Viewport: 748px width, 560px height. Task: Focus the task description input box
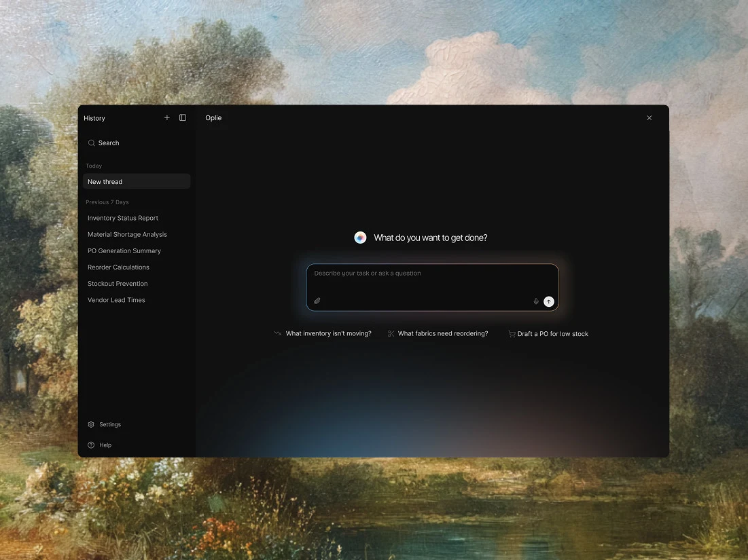(432, 287)
